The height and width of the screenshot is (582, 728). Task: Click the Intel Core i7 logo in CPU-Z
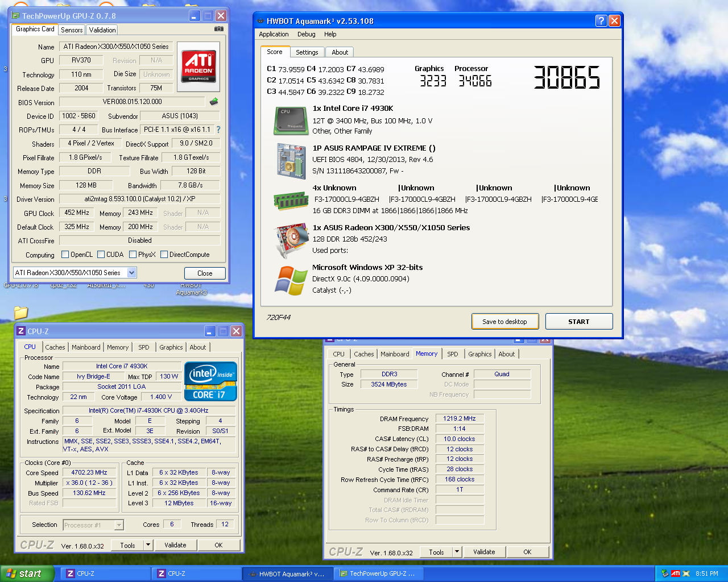coord(210,381)
